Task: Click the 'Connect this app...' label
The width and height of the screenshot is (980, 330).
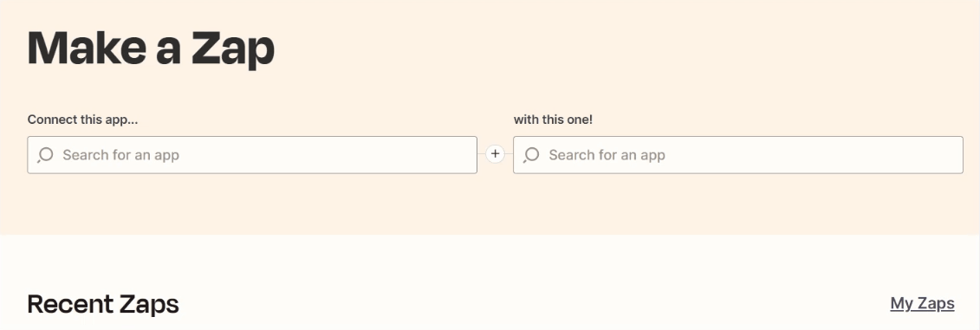Action: click(82, 120)
